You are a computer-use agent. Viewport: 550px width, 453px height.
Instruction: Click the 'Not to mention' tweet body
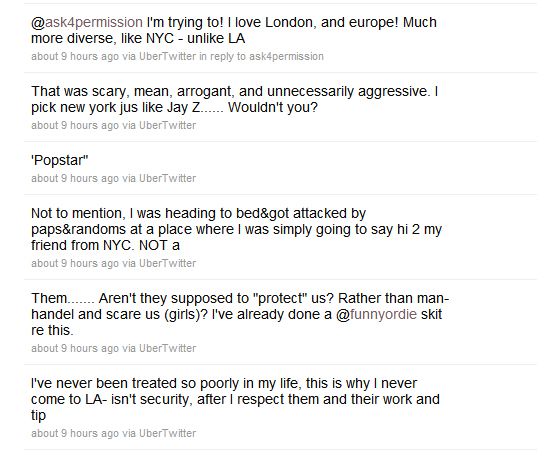pyautogui.click(x=236, y=229)
